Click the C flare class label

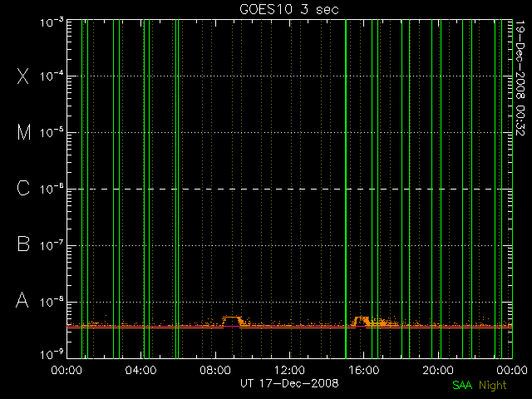(x=23, y=188)
